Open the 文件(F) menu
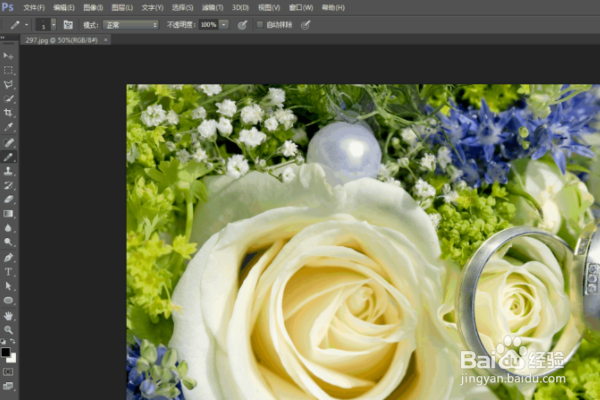This screenshot has height=400, width=600. 34,8
